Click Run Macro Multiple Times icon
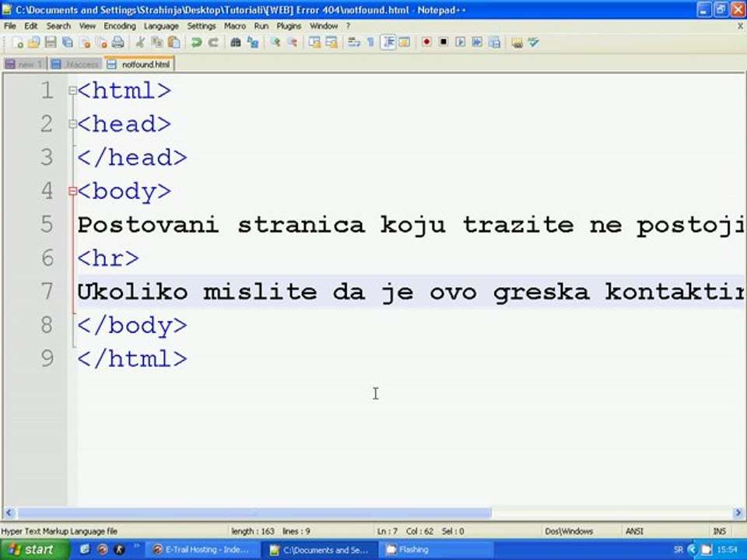747x560 pixels. point(477,42)
